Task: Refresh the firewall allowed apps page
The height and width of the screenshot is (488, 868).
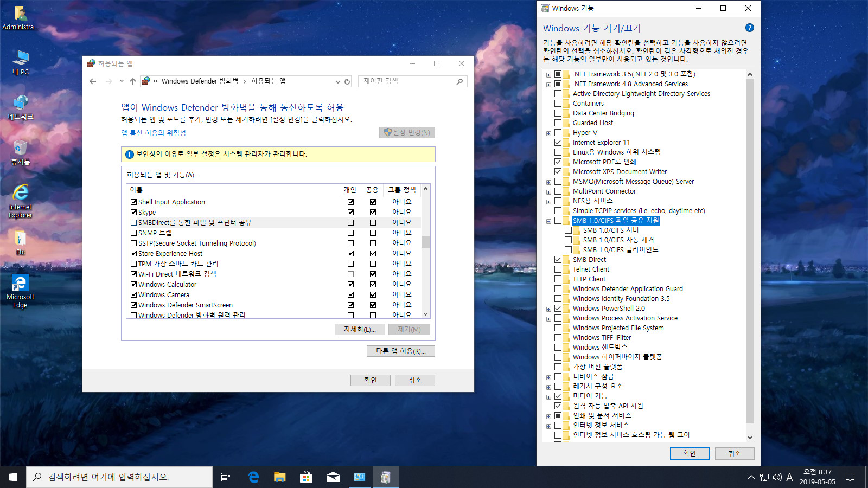Action: (x=347, y=81)
